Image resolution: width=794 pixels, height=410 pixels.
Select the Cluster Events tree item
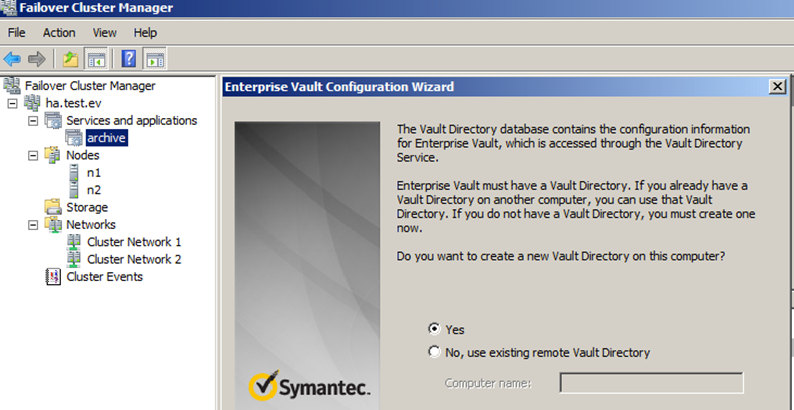[x=105, y=276]
